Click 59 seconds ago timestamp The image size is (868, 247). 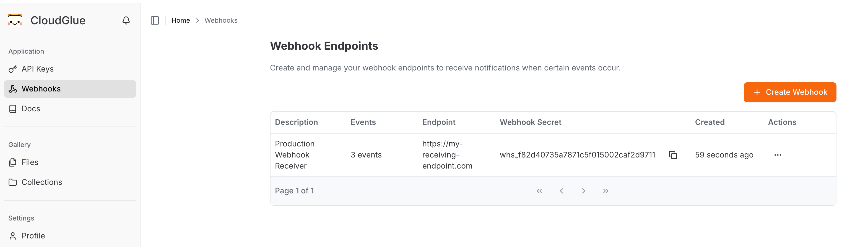[x=724, y=155]
